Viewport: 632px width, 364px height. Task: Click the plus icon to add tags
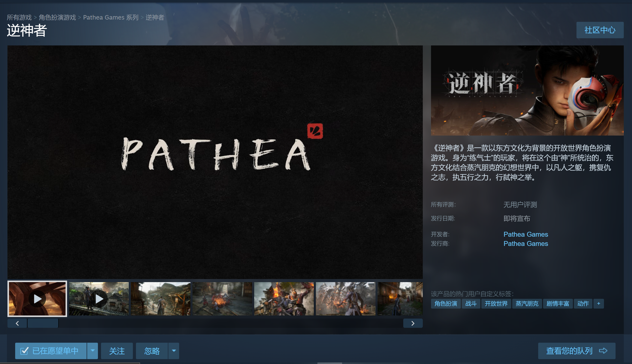598,304
